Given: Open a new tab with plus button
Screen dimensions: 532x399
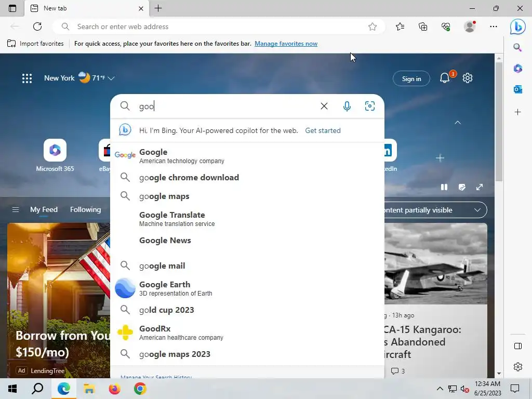Looking at the screenshot, I should 158,8.
